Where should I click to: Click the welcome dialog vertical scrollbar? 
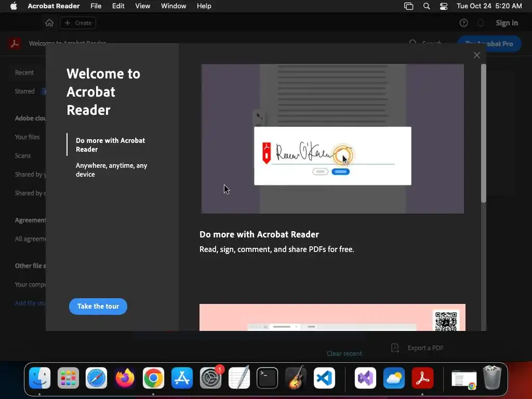[484, 134]
